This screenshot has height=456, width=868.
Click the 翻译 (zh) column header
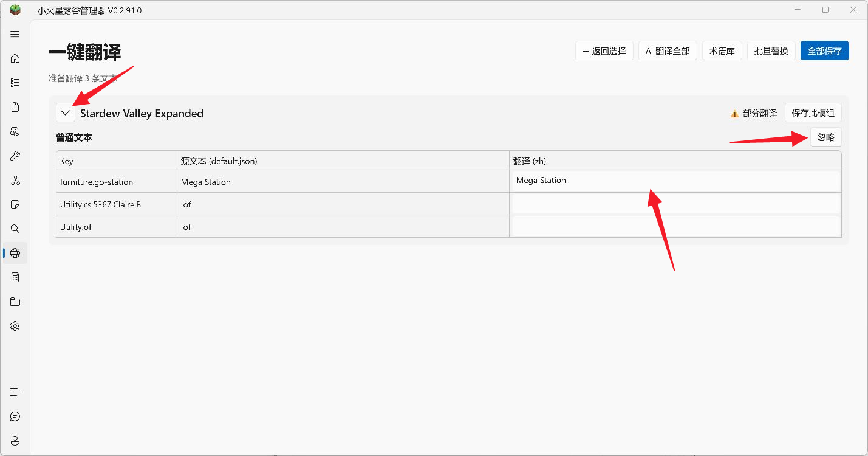pyautogui.click(x=675, y=161)
